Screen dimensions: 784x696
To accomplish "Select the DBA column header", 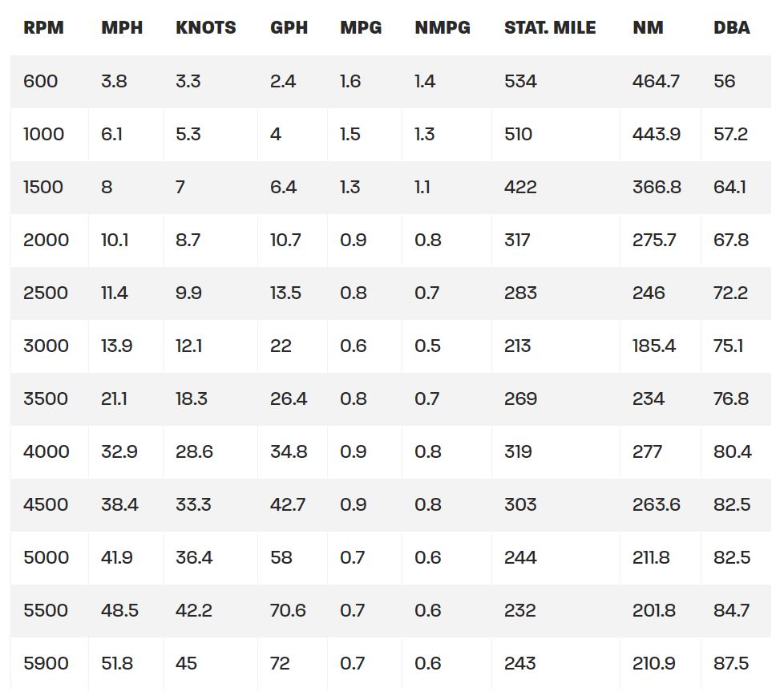I will [732, 28].
